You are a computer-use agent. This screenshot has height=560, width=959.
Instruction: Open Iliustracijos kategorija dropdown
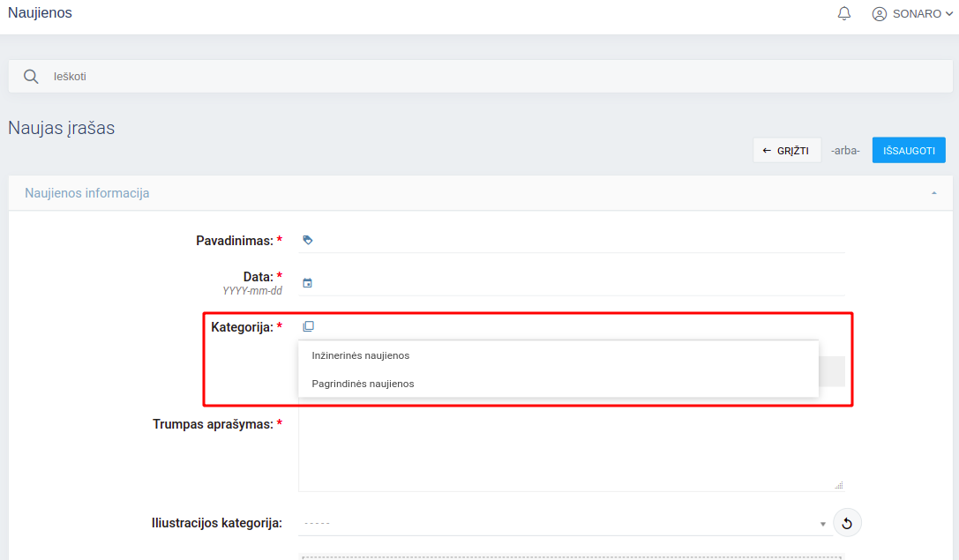click(x=565, y=523)
